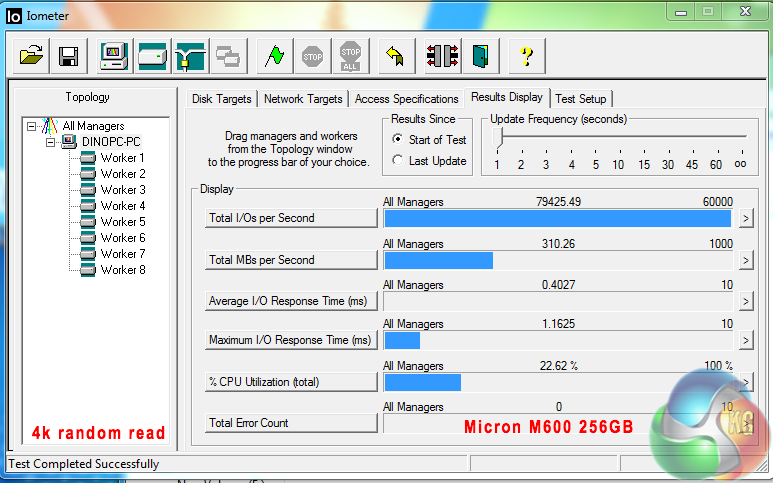Stop All tests icon
Screen dimensions: 773x483
(x=351, y=56)
